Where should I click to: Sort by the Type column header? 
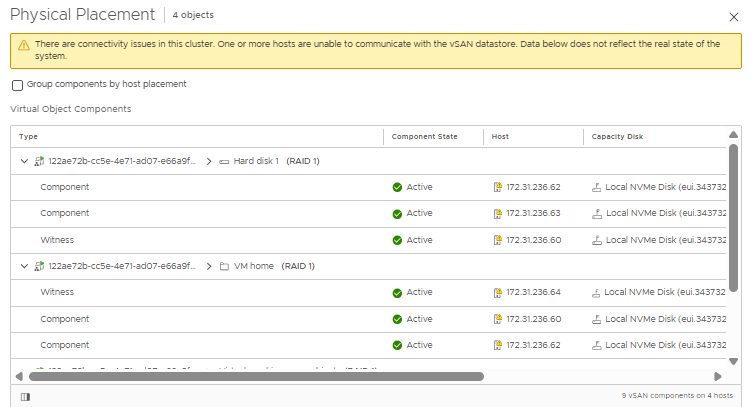point(29,137)
